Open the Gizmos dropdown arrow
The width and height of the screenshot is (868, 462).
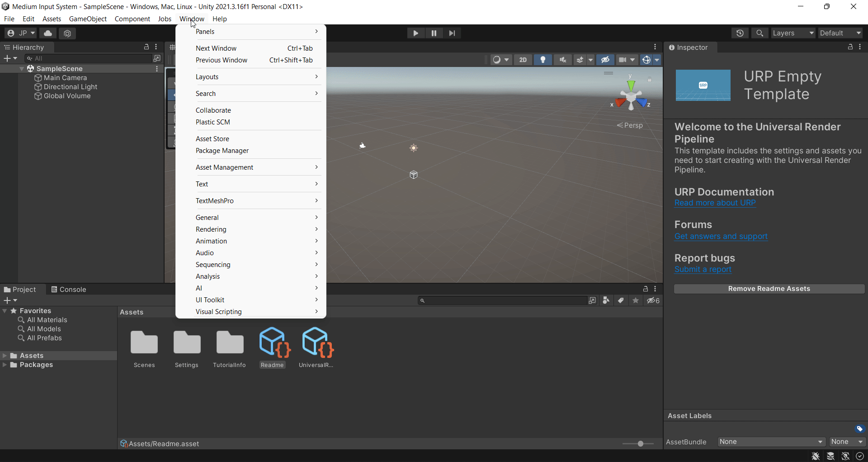click(657, 60)
